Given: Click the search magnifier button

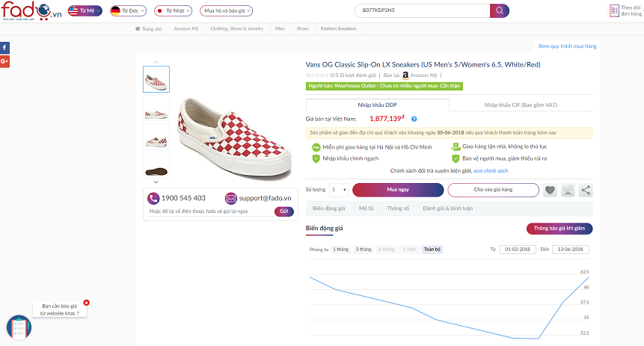Looking at the screenshot, I should (x=499, y=10).
